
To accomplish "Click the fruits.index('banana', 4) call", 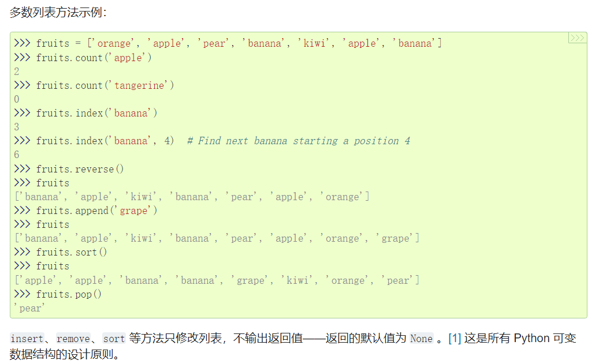I will (x=105, y=141).
